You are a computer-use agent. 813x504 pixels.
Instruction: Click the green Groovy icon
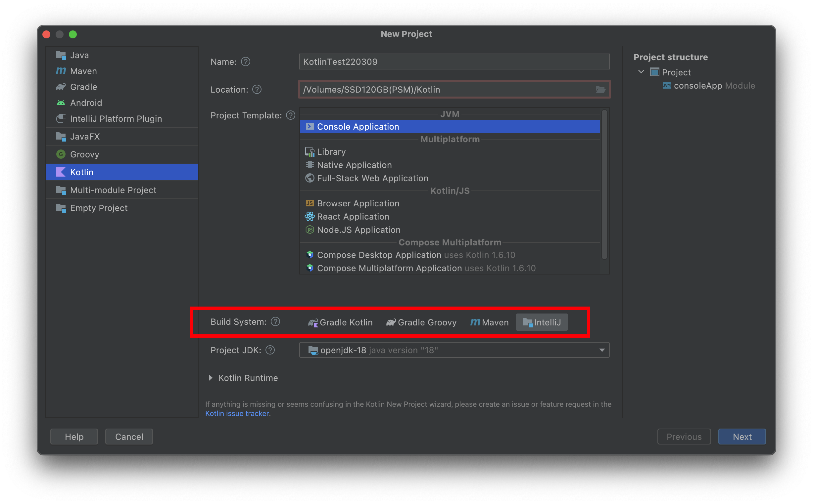coord(61,154)
